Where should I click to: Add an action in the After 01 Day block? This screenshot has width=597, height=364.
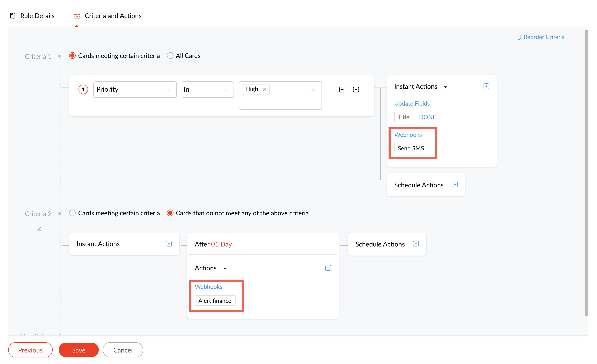(328, 268)
